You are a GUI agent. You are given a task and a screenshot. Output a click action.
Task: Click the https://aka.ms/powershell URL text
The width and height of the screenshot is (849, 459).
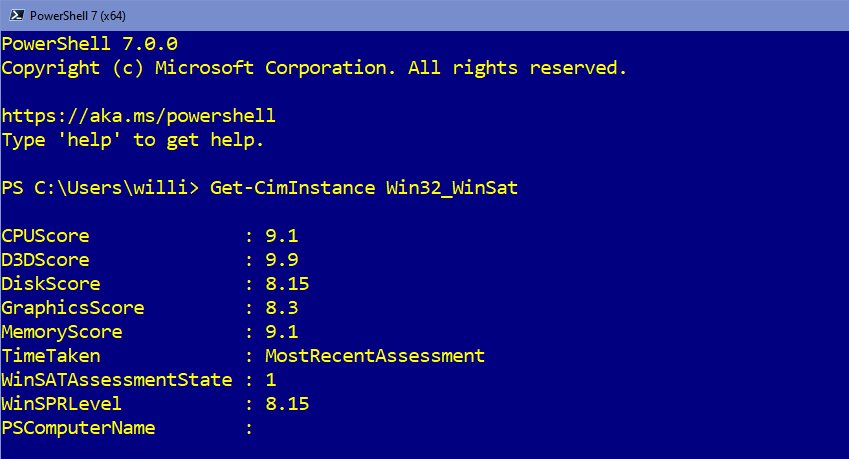pos(139,116)
